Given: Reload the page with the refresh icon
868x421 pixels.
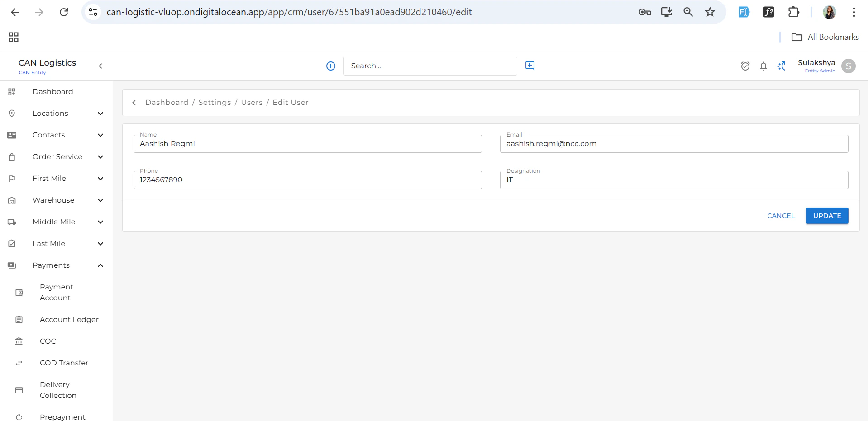Looking at the screenshot, I should tap(64, 12).
